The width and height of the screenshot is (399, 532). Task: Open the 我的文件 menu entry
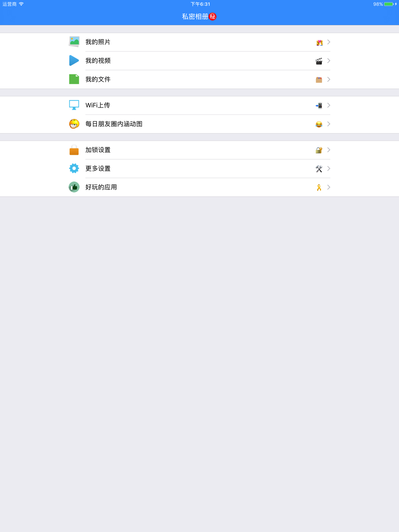(199, 79)
